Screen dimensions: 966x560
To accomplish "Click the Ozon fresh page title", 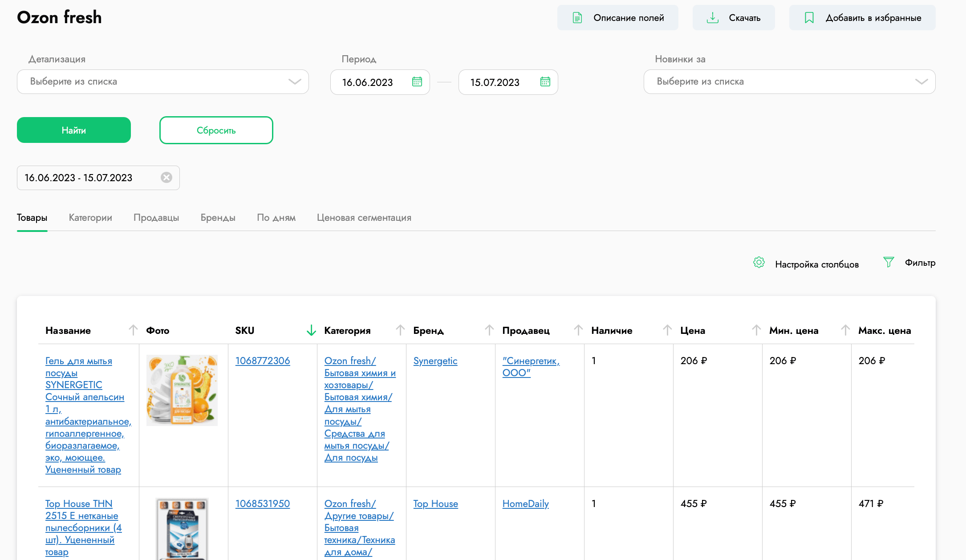I will (x=59, y=17).
